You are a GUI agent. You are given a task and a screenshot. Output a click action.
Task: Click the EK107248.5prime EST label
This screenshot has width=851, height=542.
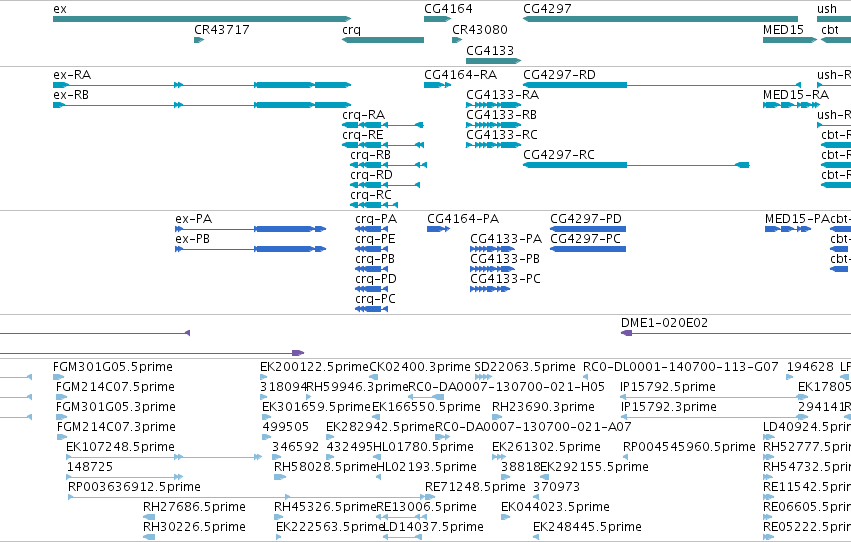(120, 447)
